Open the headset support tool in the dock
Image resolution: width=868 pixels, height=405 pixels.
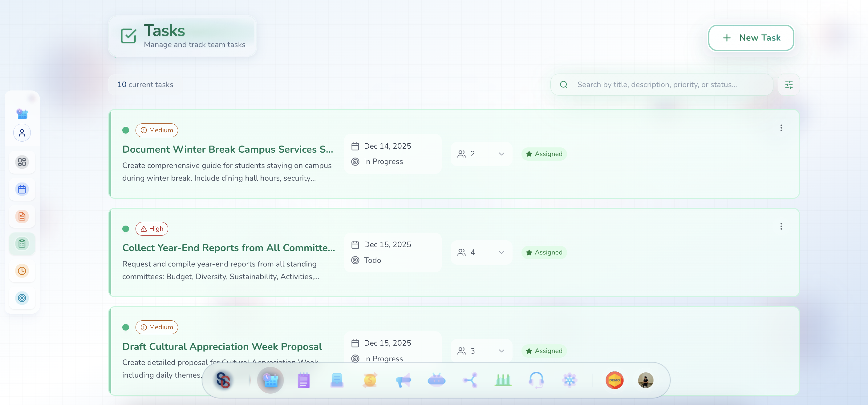536,380
